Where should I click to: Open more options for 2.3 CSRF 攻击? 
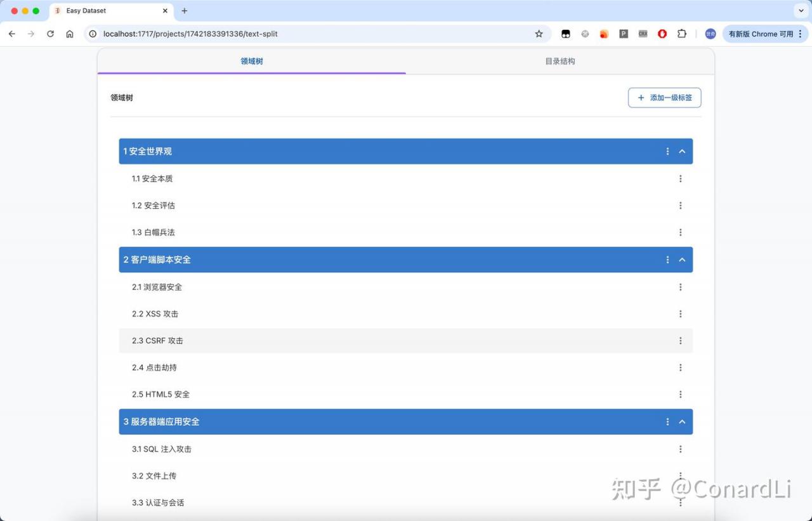680,341
